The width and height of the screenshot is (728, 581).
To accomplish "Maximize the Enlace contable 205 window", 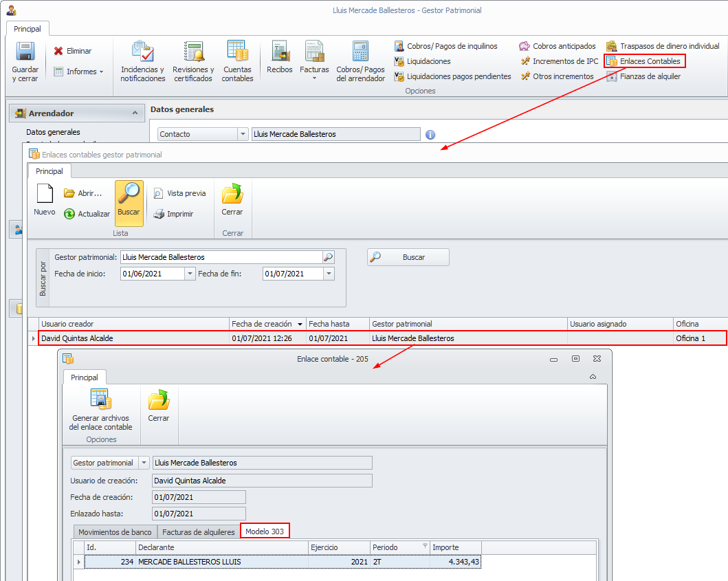I will [x=575, y=358].
